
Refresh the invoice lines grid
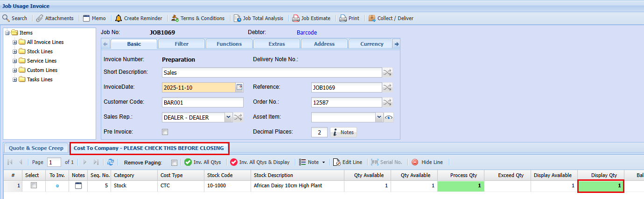click(x=111, y=162)
